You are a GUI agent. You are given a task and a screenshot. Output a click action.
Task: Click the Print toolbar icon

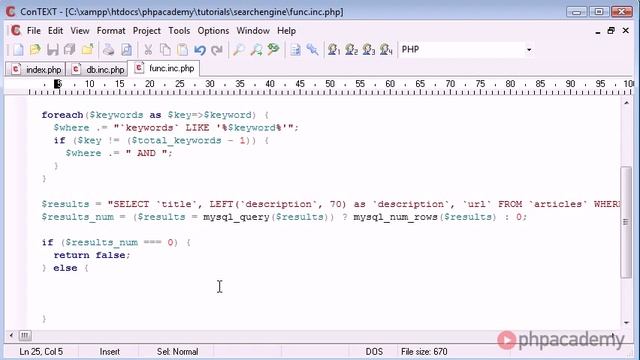pos(109,50)
